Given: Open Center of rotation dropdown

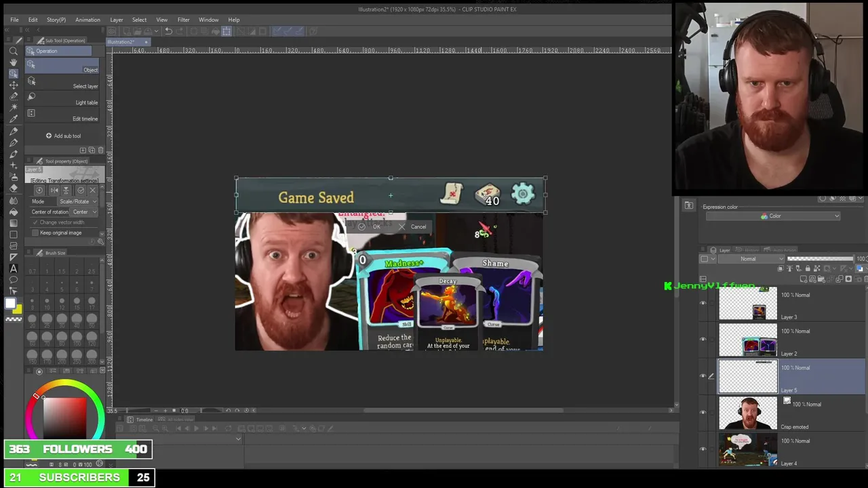Looking at the screenshot, I should [84, 212].
